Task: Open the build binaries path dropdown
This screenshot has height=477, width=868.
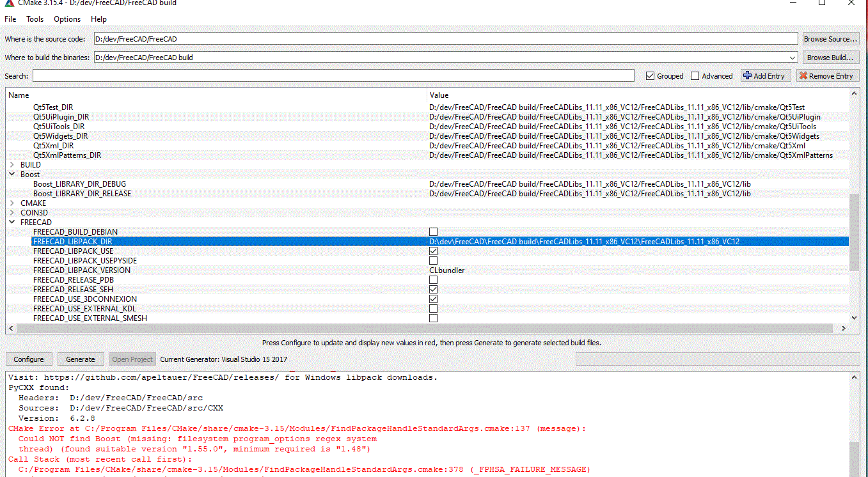Action: [793, 58]
